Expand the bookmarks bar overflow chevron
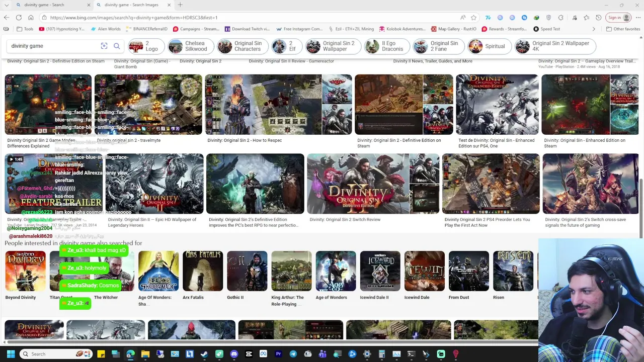644x362 pixels. pyautogui.click(x=594, y=29)
